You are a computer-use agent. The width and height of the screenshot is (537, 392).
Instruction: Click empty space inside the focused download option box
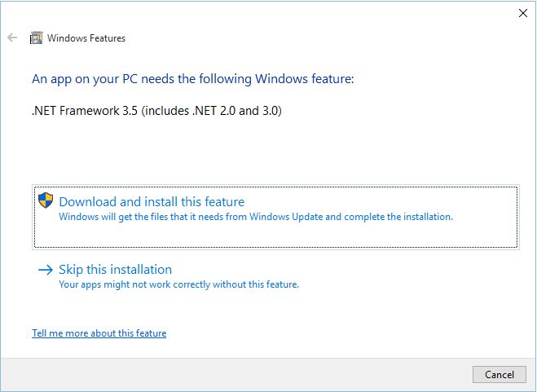tap(274, 235)
